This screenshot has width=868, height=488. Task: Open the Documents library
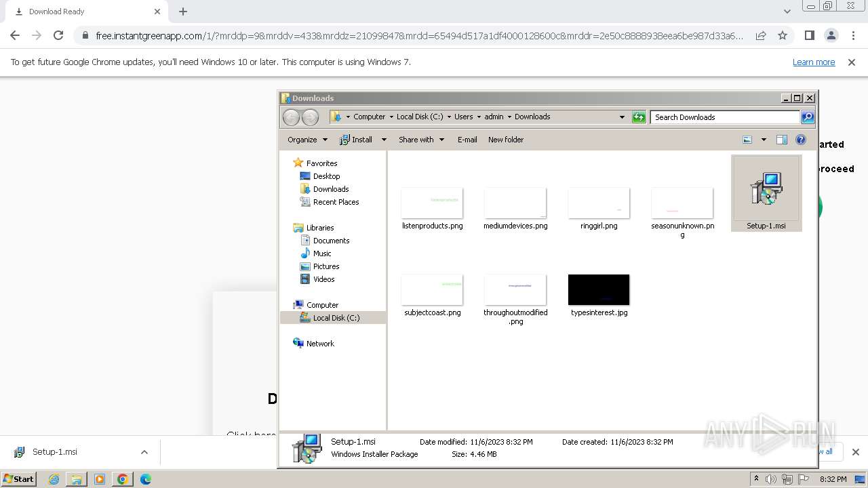click(331, 241)
